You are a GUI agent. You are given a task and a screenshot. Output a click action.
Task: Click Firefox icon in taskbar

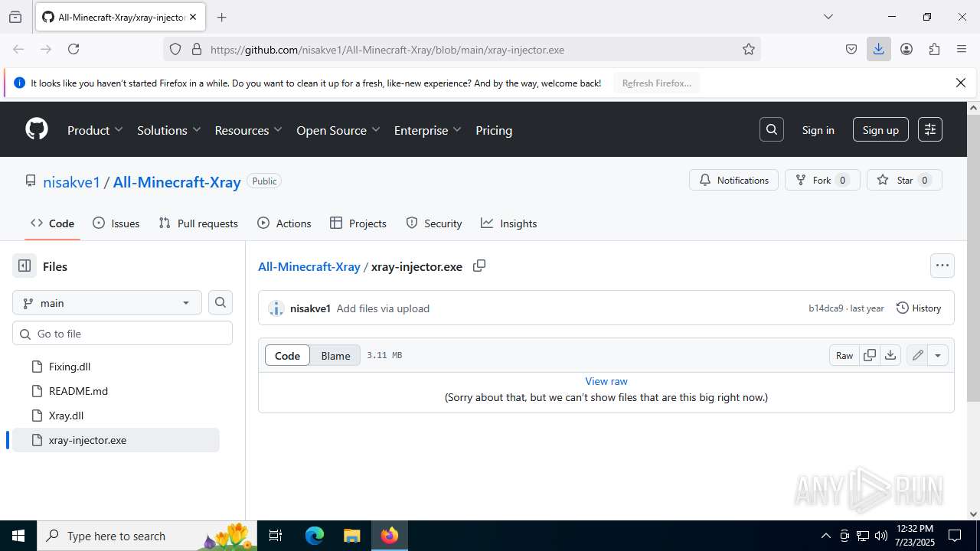pyautogui.click(x=390, y=536)
